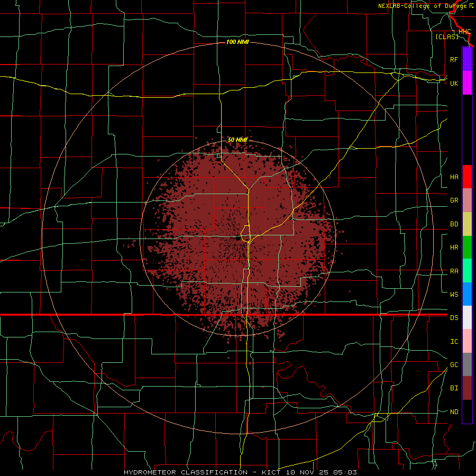The image size is (476, 476).
Task: Click the 'RA' legend label
Action: pos(454,271)
